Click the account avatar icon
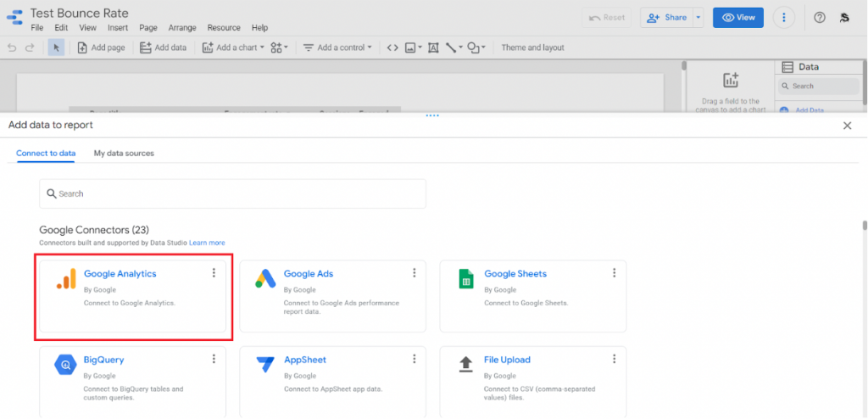The width and height of the screenshot is (868, 419). tap(845, 18)
